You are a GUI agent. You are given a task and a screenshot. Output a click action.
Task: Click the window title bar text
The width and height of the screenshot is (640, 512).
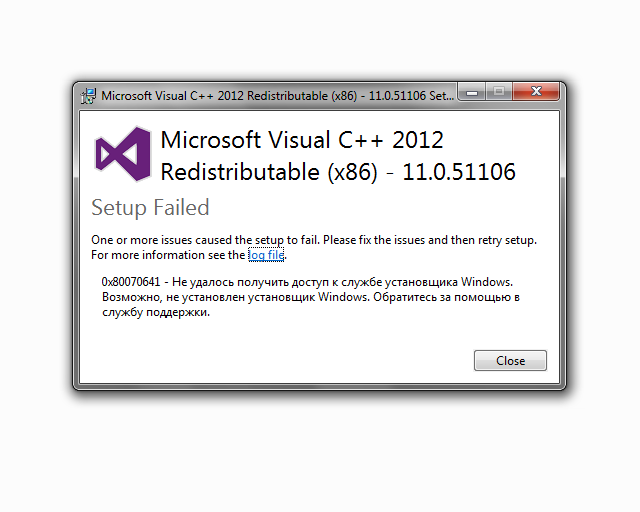click(278, 96)
